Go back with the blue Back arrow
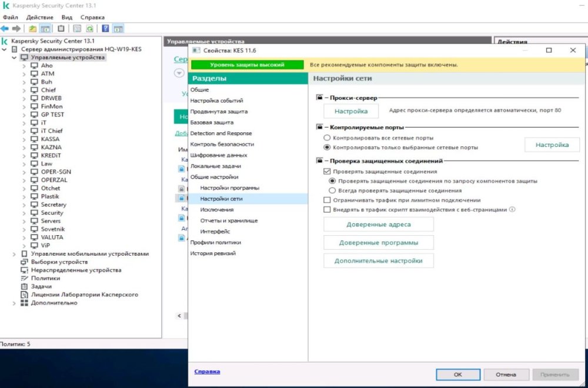Viewport: 588px width, 388px height. (x=5, y=28)
